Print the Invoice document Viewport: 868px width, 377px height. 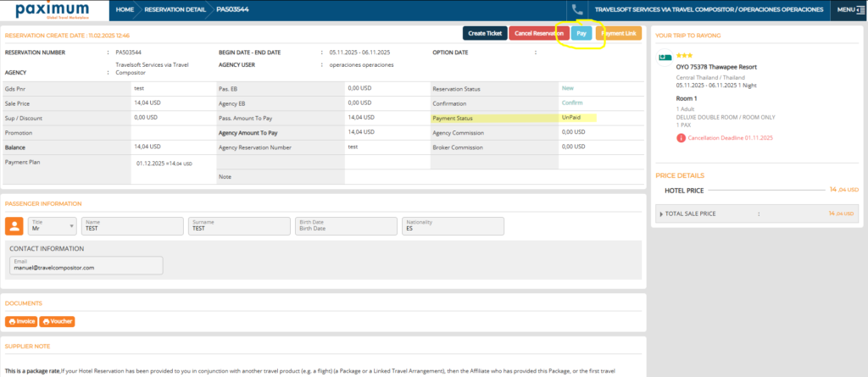click(21, 322)
